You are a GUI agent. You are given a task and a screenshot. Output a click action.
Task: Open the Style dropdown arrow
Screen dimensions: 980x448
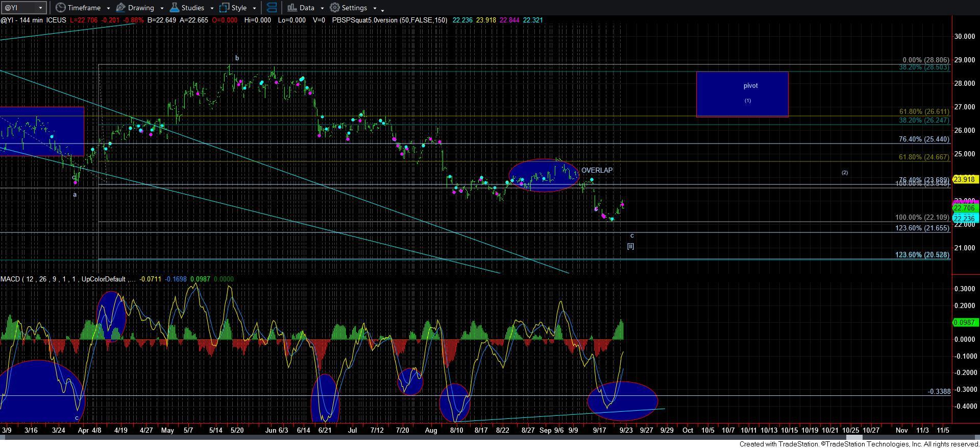(254, 8)
